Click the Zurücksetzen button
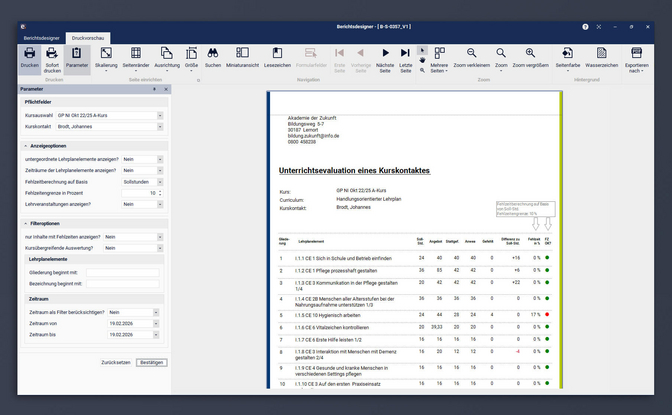The image size is (672, 415). tap(115, 362)
